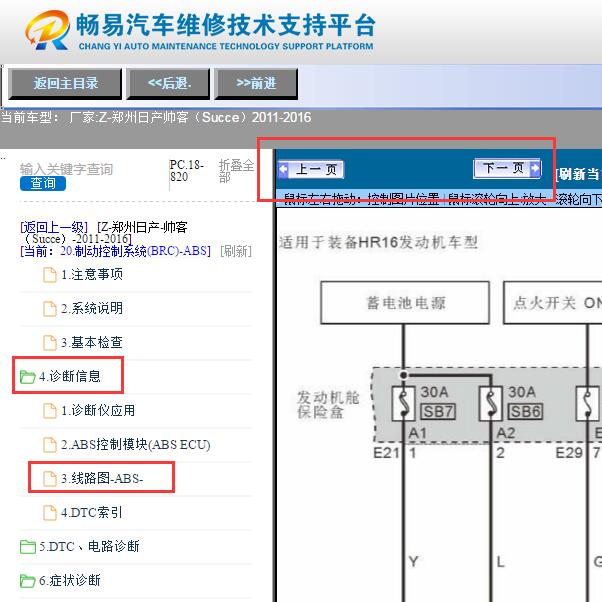The image size is (602, 602).
Task: Click the page icon beside 2.系统说明
Action: (50, 309)
